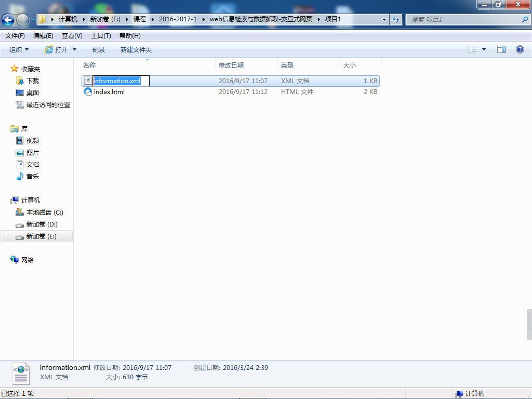
Task: Select 网络 in the navigation pane
Action: click(x=22, y=260)
